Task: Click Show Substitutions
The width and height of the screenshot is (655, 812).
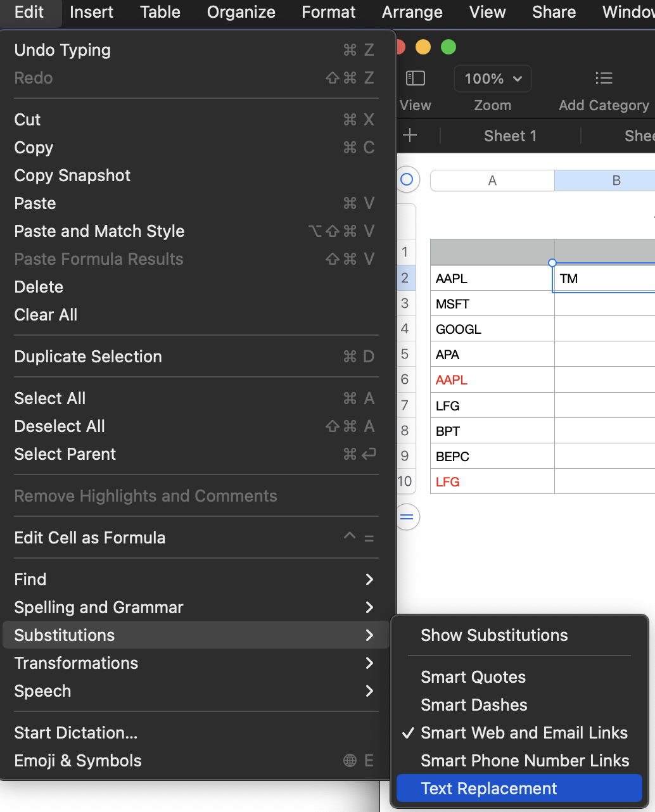Action: click(x=494, y=635)
